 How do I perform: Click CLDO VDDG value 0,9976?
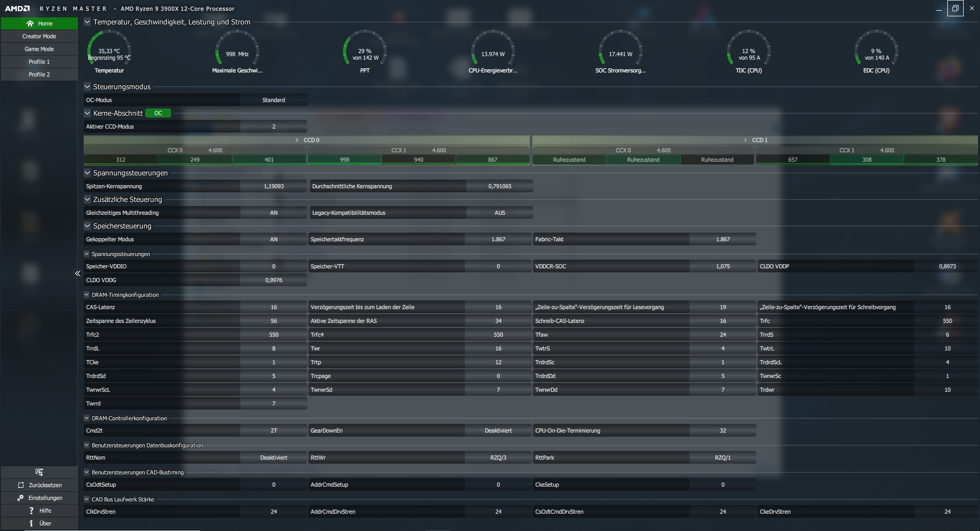click(274, 280)
